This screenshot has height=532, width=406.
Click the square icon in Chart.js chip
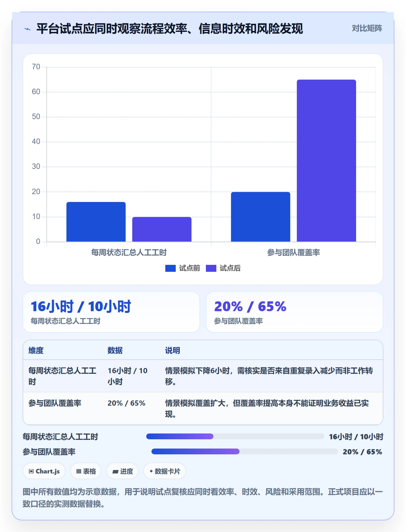[x=31, y=471]
